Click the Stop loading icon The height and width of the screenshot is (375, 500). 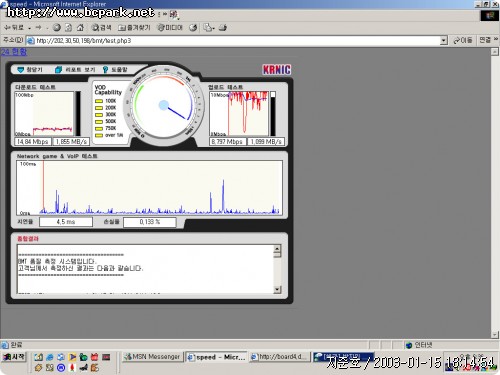tap(57, 28)
